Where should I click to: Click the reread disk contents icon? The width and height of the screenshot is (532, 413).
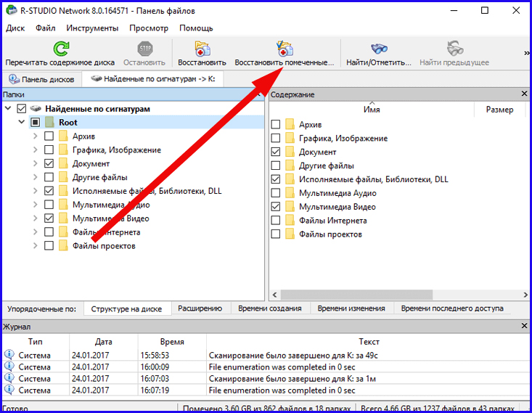(x=62, y=49)
